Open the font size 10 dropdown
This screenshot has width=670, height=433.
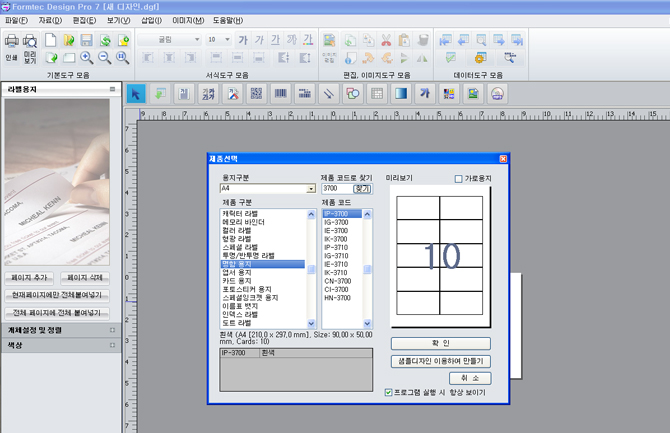point(227,40)
